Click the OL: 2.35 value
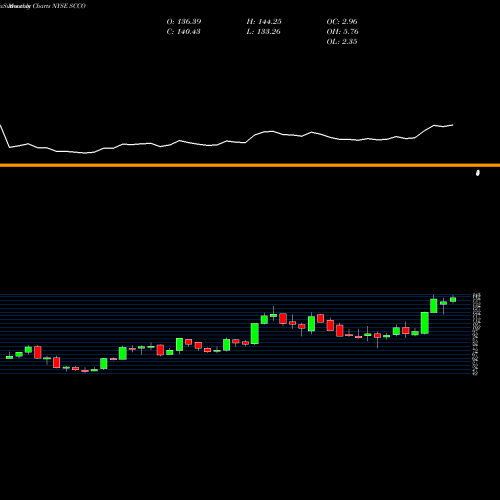This screenshot has height=500, width=500. (342, 42)
